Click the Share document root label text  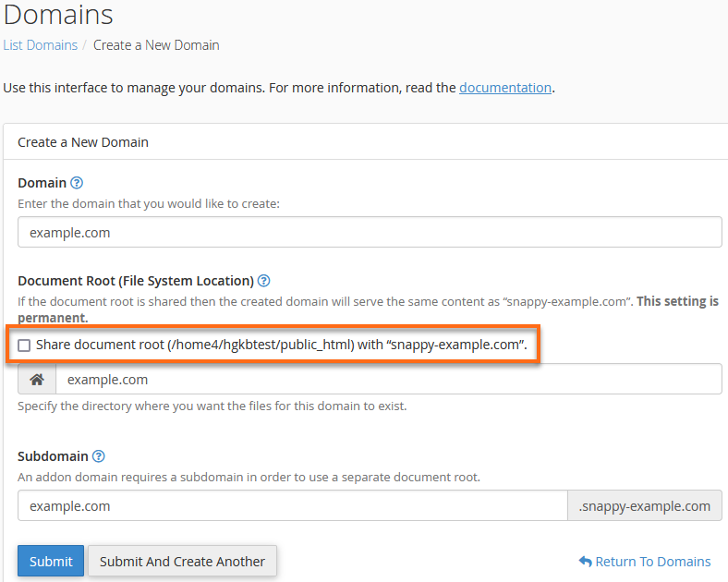[x=281, y=346]
